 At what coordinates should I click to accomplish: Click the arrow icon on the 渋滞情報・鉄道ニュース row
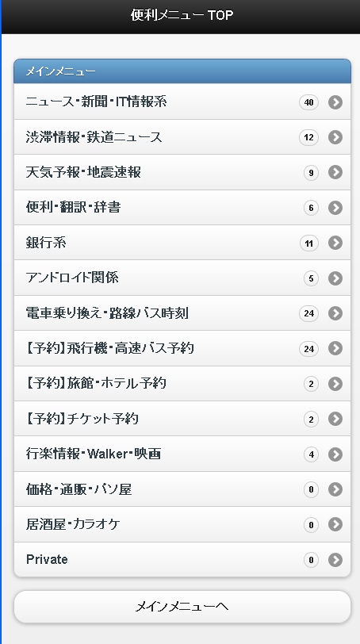[x=335, y=137]
